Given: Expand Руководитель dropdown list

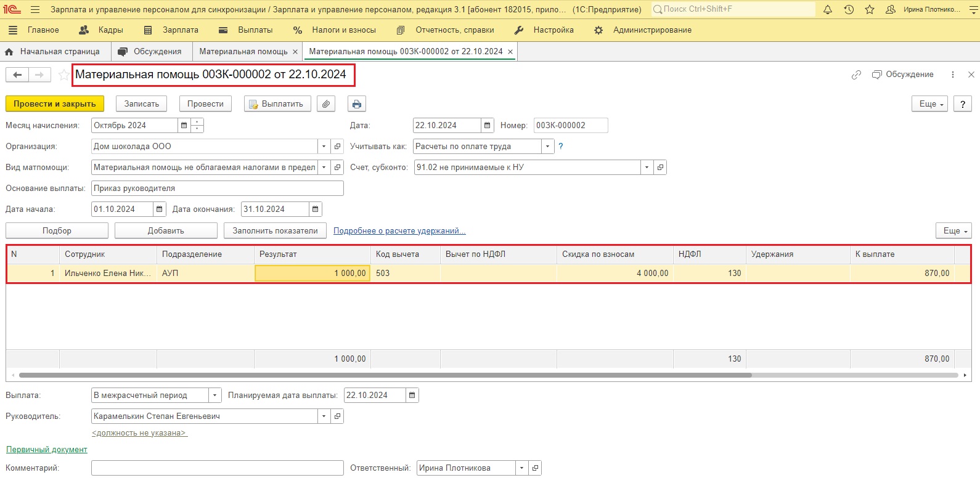Looking at the screenshot, I should (324, 416).
